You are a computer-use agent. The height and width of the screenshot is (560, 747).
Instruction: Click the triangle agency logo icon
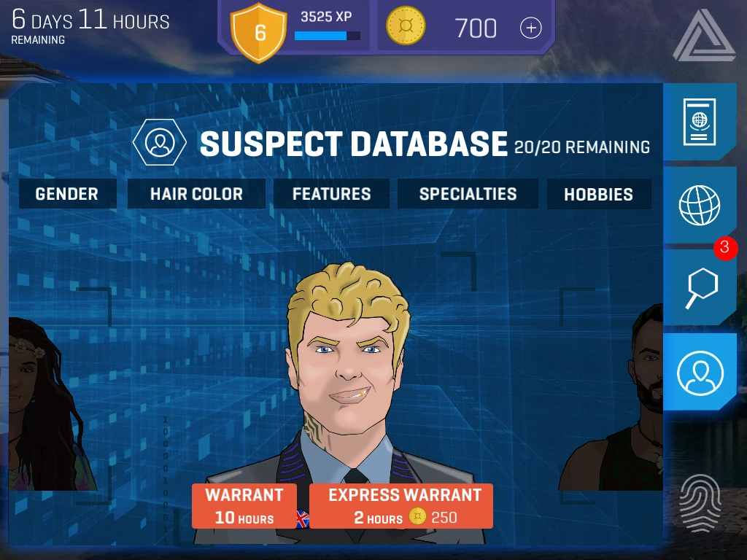click(704, 36)
